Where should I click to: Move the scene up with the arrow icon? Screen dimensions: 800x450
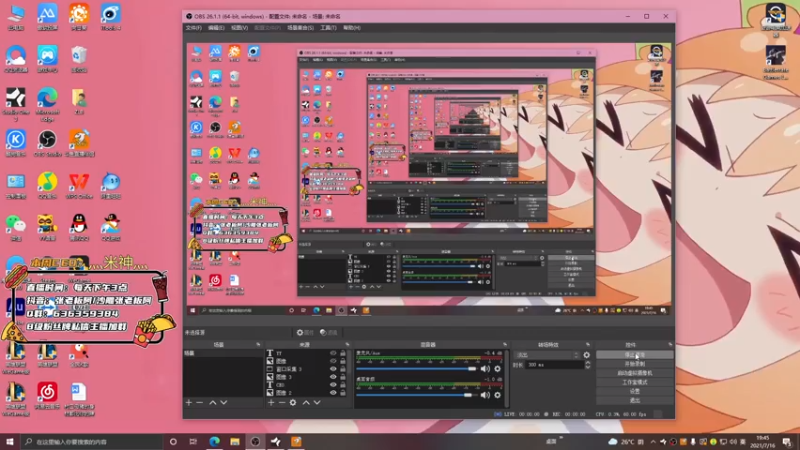point(213,403)
